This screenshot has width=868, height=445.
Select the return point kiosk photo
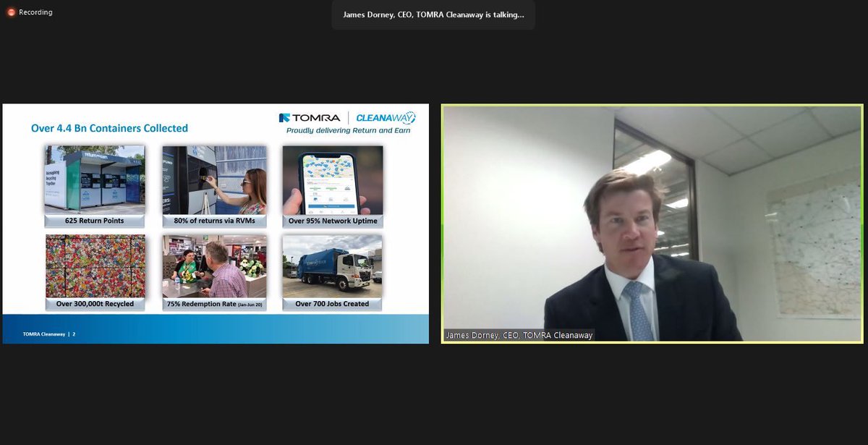coord(95,179)
